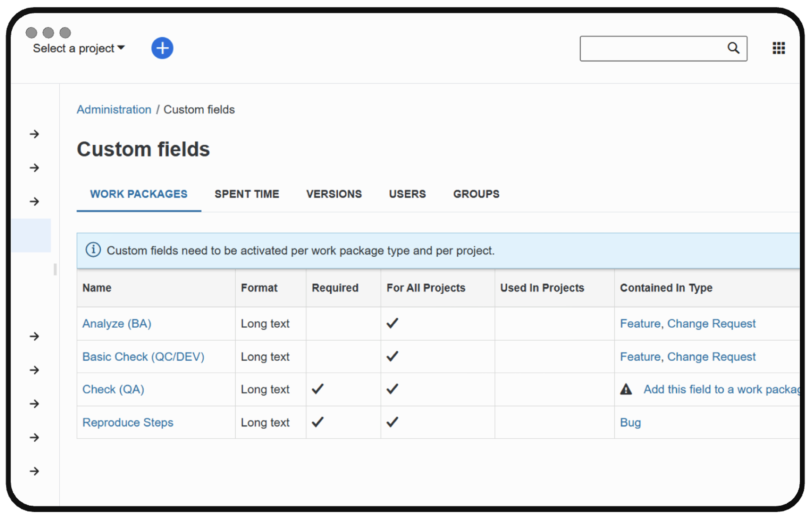The image size is (812, 520).
Task: Open the modules grid menu icon
Action: point(779,48)
